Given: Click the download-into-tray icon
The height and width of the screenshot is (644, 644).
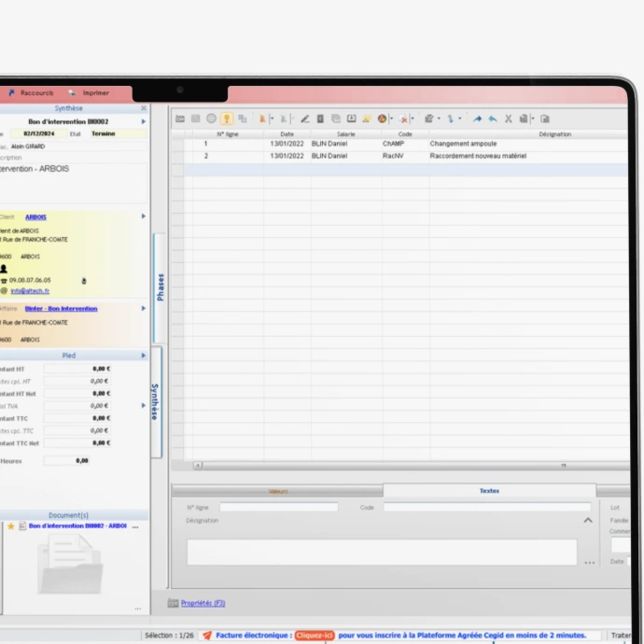Looking at the screenshot, I should [352, 119].
